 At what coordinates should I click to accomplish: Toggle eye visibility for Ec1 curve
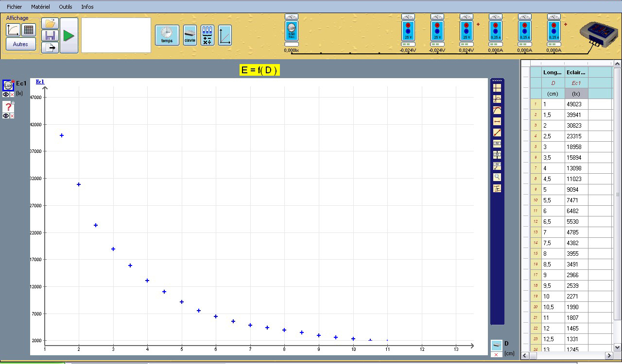coord(6,95)
